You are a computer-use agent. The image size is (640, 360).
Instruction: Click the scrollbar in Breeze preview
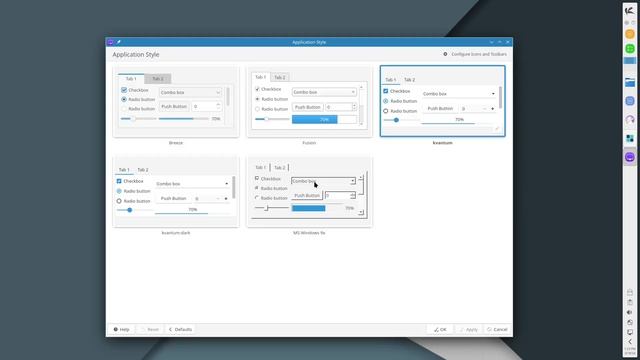(228, 97)
